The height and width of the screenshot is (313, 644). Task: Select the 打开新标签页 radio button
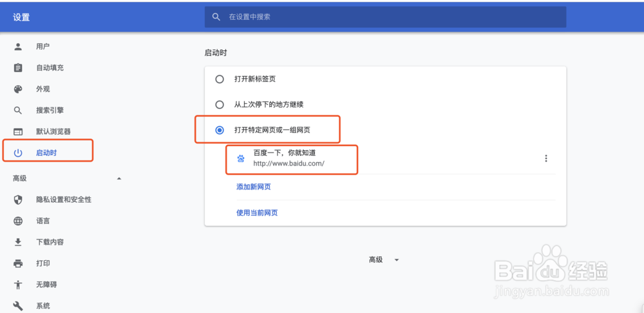click(x=220, y=79)
